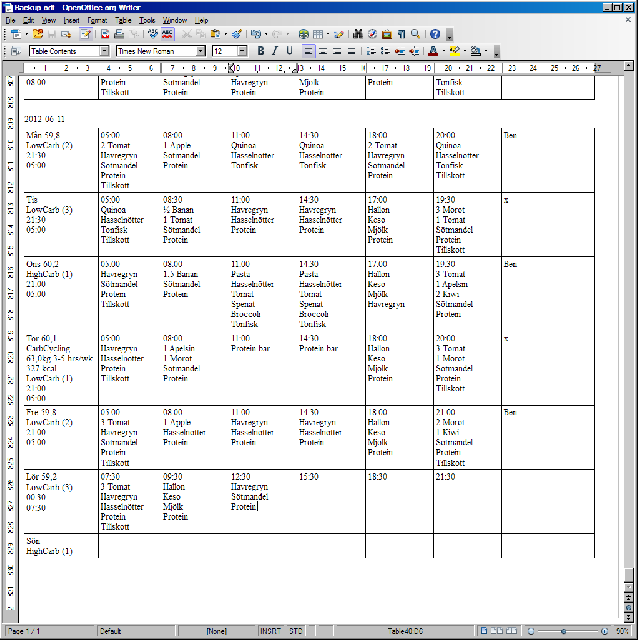Image resolution: width=638 pixels, height=640 pixels.
Task: Open the Table Contents paragraph style dropdown
Action: click(105, 51)
